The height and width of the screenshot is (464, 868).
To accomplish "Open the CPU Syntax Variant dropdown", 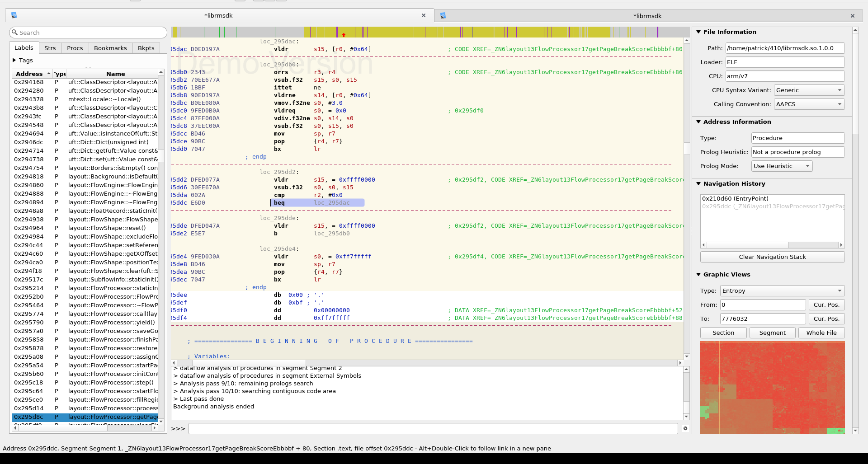I will coord(809,90).
